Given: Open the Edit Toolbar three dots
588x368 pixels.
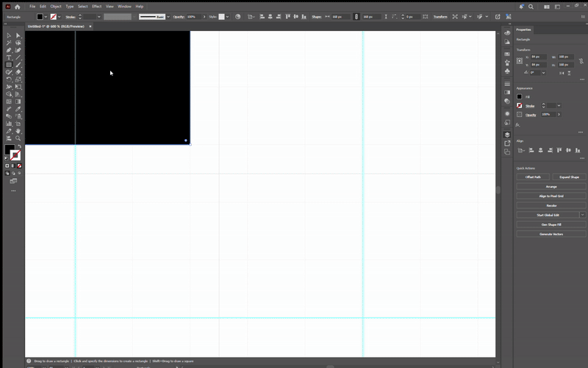Looking at the screenshot, I should 13,191.
